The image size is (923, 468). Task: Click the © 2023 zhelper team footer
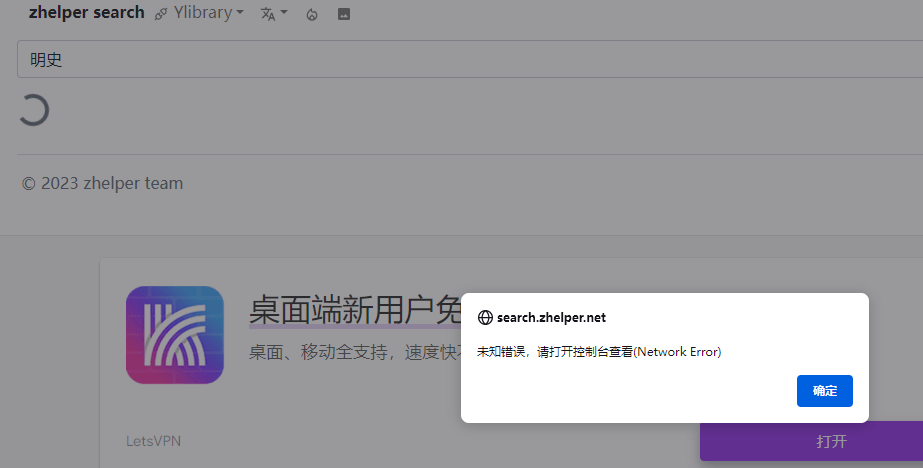click(102, 184)
